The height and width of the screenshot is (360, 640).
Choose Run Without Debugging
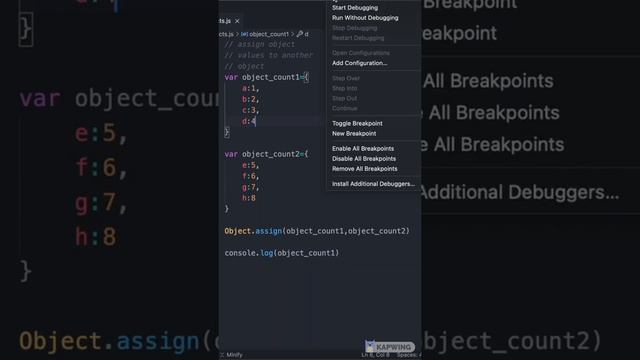[365, 18]
